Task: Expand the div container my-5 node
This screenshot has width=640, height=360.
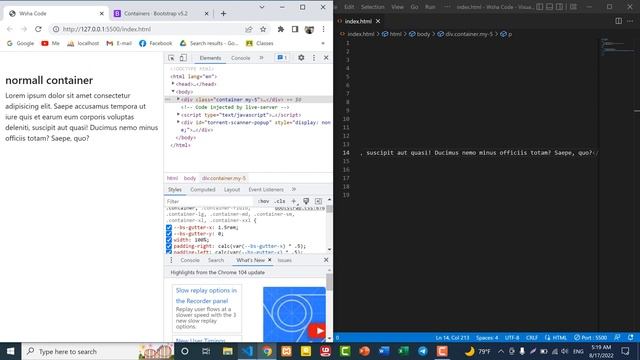Action: point(178,99)
